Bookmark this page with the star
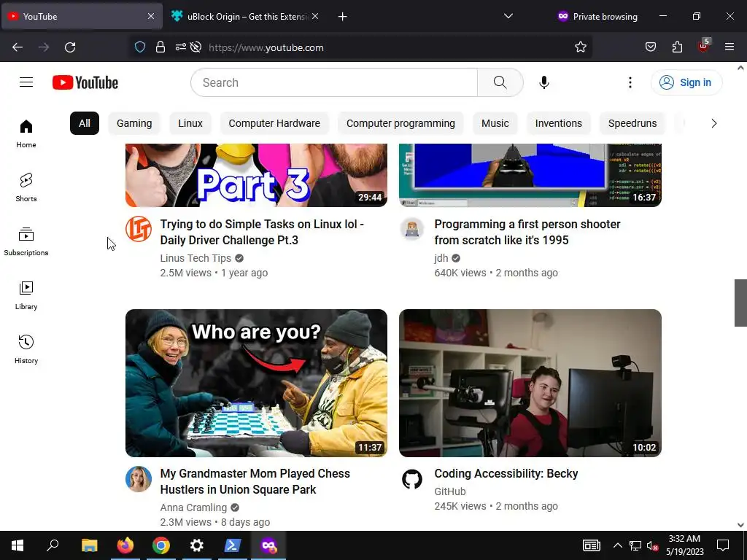This screenshot has width=747, height=560. (x=580, y=47)
